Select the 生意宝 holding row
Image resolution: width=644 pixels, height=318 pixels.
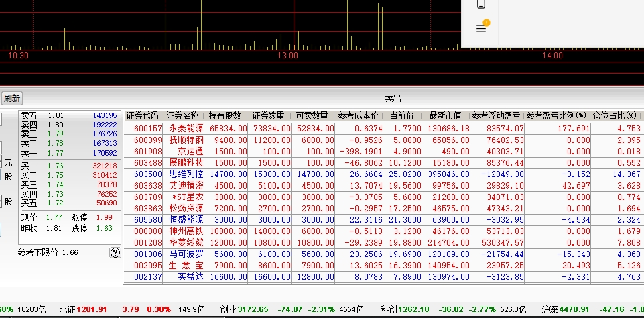click(382, 266)
